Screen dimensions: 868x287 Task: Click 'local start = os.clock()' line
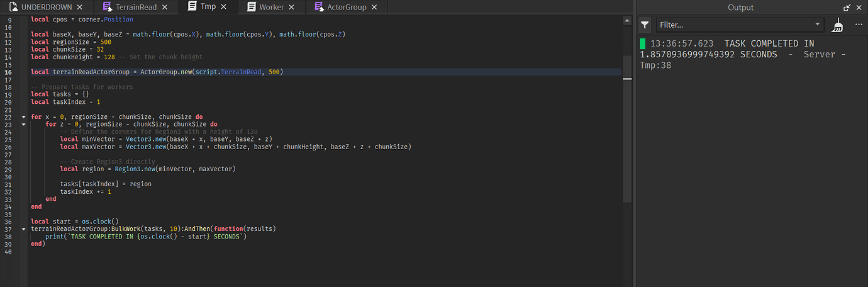75,221
